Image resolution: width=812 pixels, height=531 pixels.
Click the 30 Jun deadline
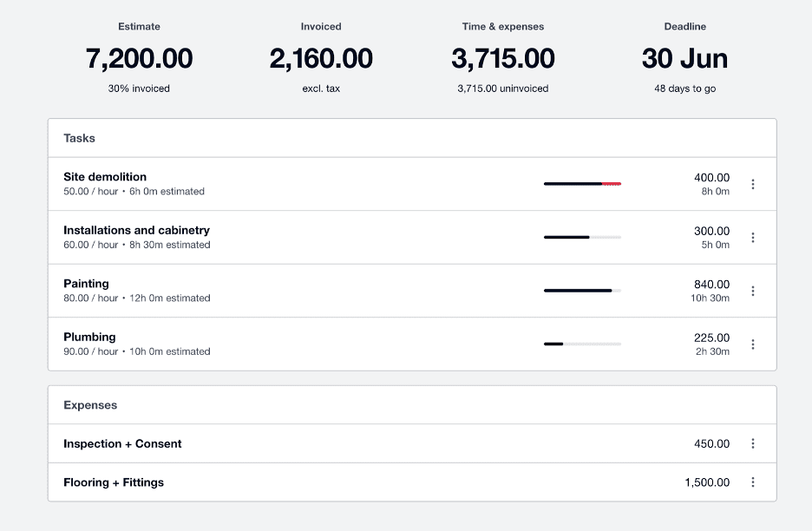[x=684, y=58]
